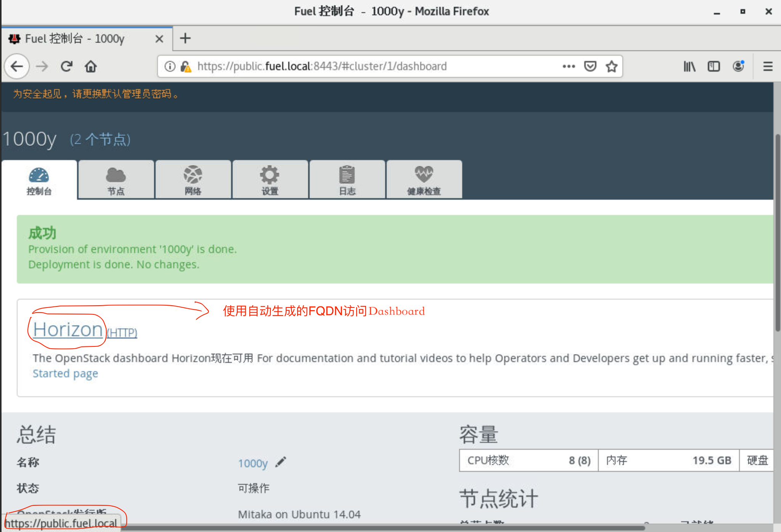The image size is (781, 532).
Task: Show site information via the info icon
Action: pos(170,66)
